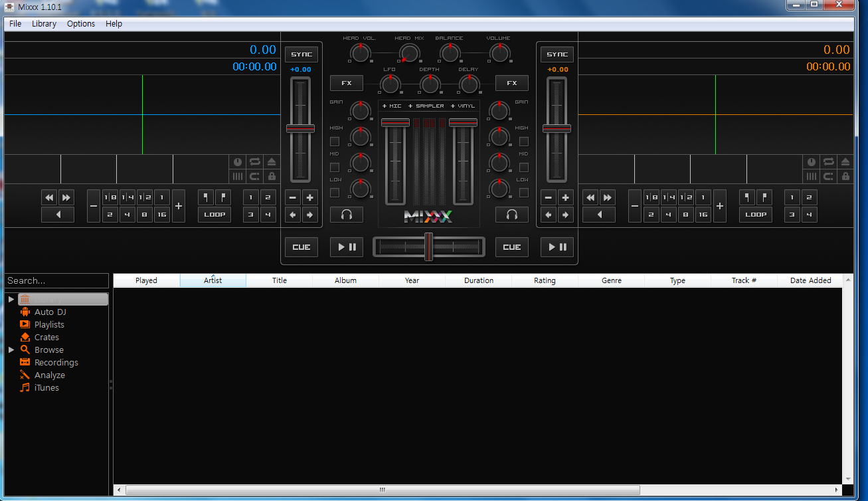Viewport: 868px width, 501px height.
Task: Click the left deck fast-forward icon
Action: (66, 197)
